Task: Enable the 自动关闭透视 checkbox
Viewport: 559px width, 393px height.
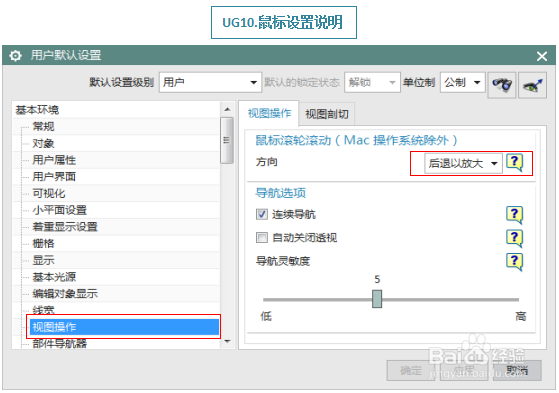Action: pos(262,238)
